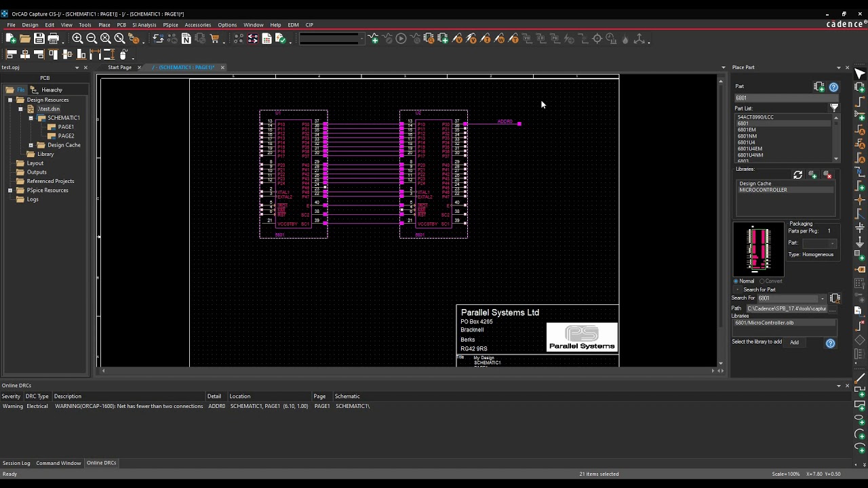The width and height of the screenshot is (868, 488).
Task: Open the Search For dropdown arrow
Action: (x=823, y=298)
